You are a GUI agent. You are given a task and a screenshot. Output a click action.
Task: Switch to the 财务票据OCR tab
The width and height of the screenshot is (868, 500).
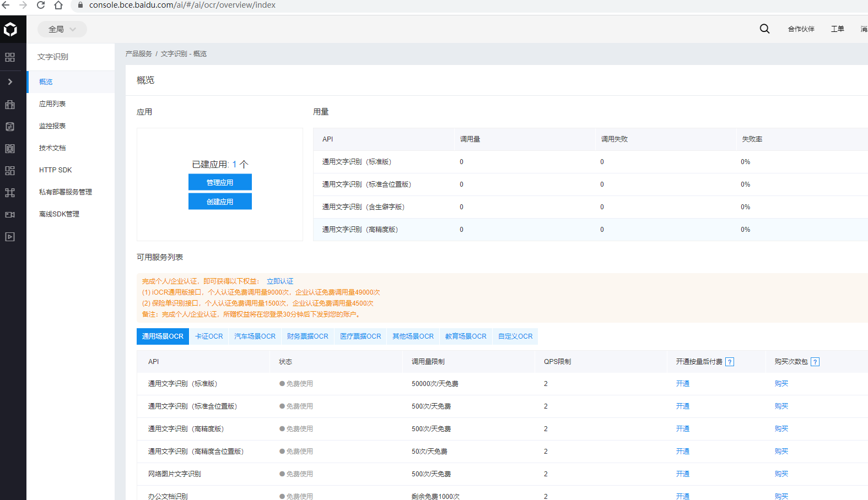coord(308,336)
